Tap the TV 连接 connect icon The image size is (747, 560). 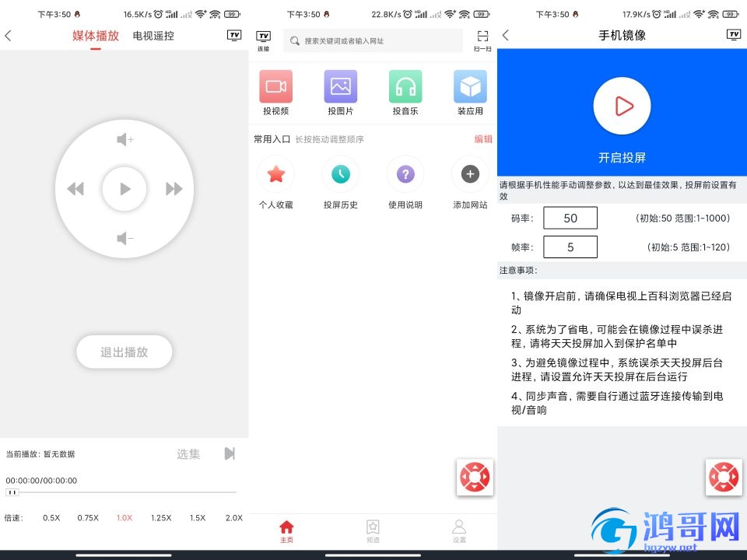(264, 41)
